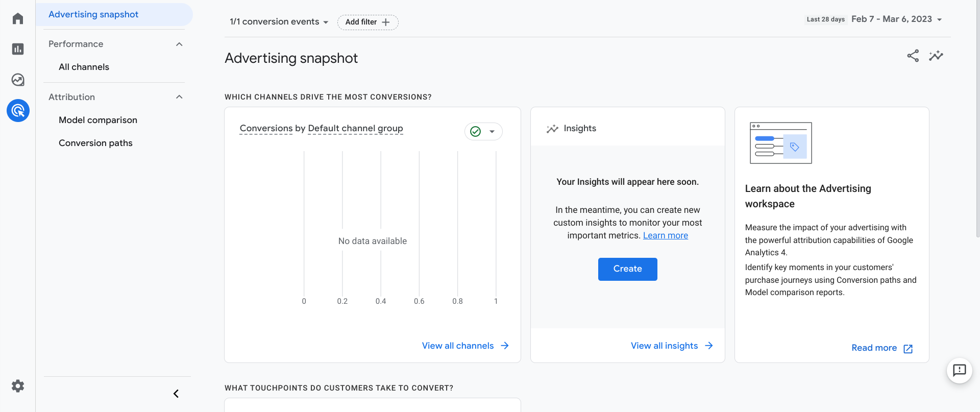Open the conversion events dropdown
Screen dimensions: 980x412
coord(279,22)
